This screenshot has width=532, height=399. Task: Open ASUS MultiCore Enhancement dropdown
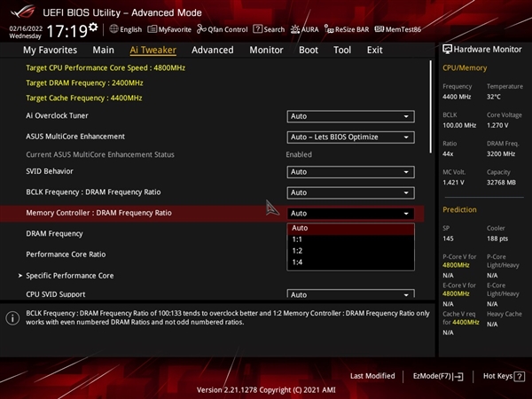coord(350,137)
